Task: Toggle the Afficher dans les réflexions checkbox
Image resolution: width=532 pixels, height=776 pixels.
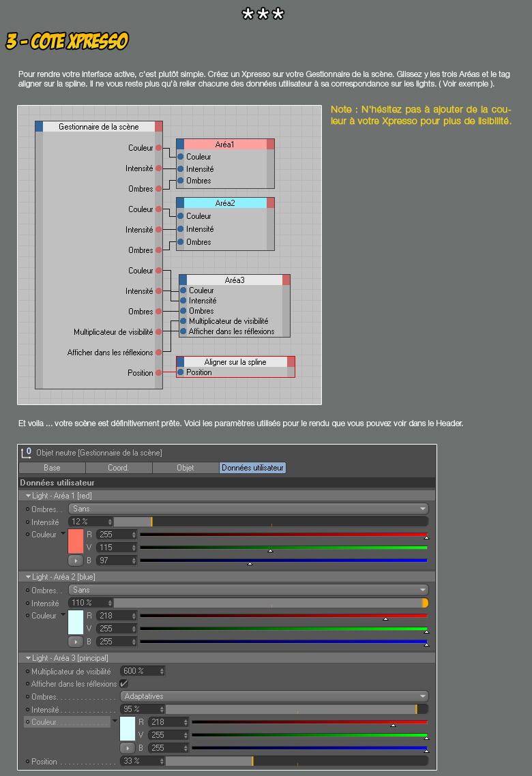Action: click(123, 683)
